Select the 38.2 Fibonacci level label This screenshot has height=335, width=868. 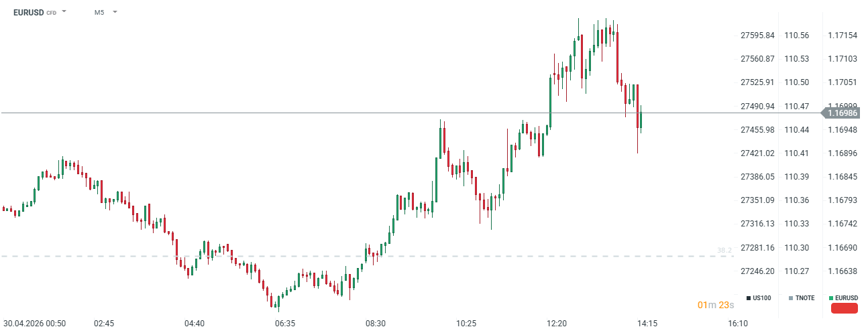(724, 251)
